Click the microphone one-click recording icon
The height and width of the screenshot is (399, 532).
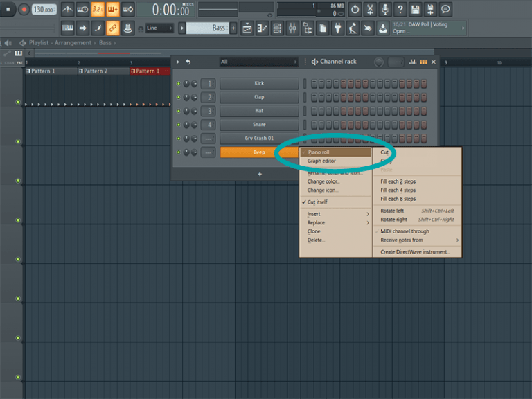[385, 9]
